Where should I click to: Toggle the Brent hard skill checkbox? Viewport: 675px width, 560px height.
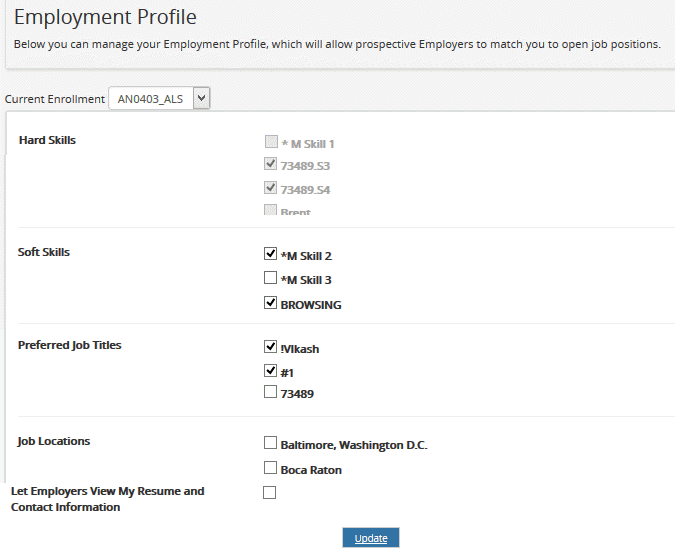click(271, 210)
